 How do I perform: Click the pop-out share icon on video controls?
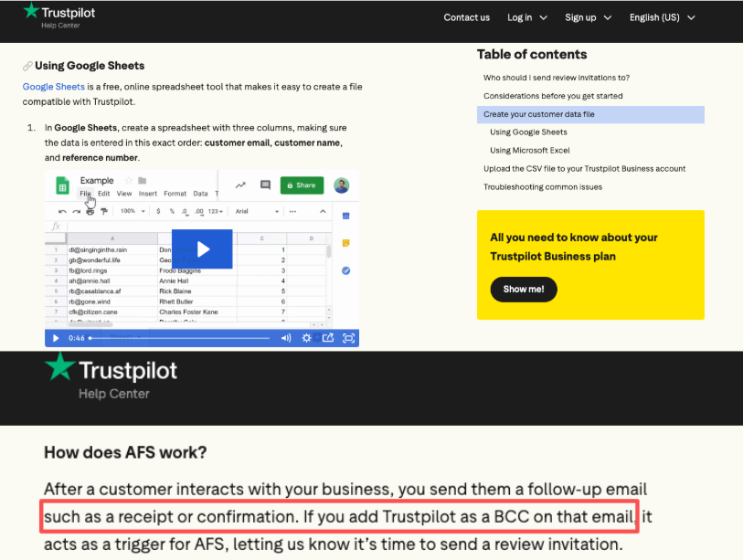point(327,338)
